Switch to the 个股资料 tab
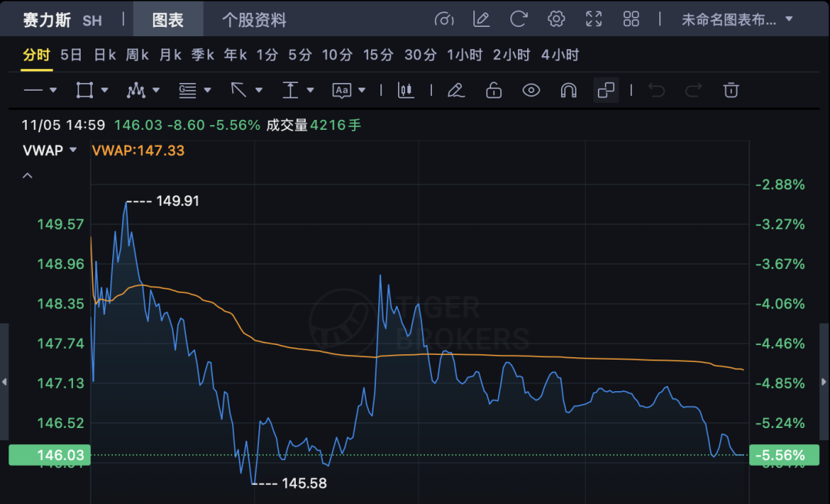The image size is (830, 504). [254, 20]
